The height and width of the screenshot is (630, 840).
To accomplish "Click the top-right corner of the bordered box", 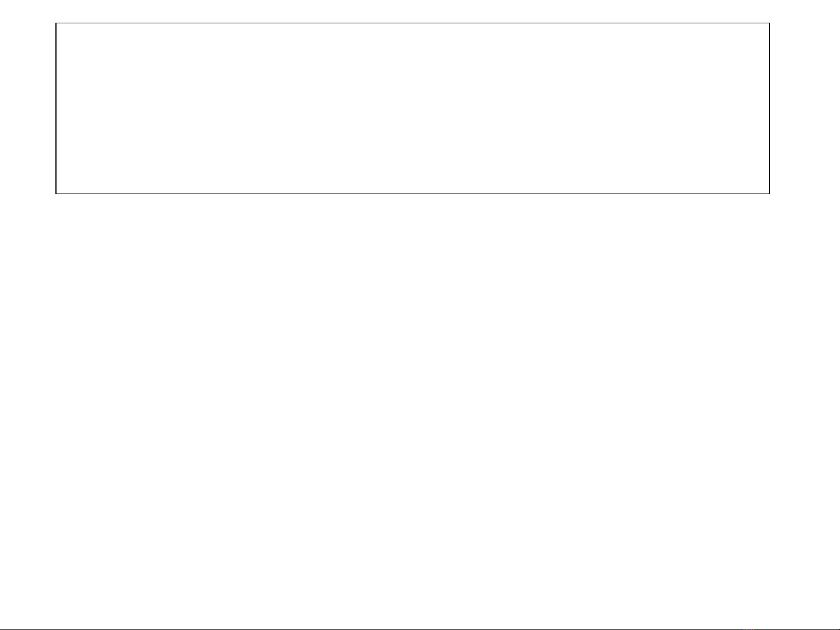I will click(x=769, y=23).
